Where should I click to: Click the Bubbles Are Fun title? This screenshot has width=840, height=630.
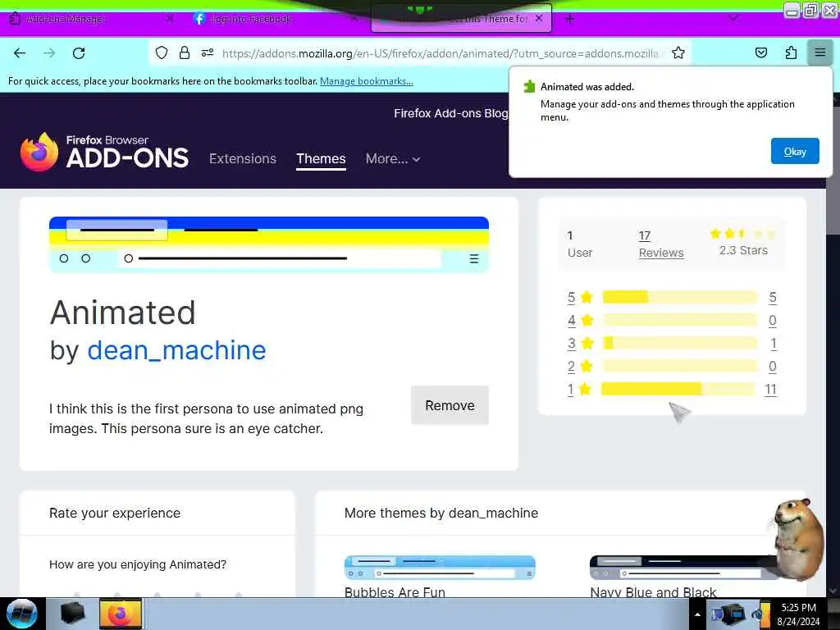tap(395, 592)
